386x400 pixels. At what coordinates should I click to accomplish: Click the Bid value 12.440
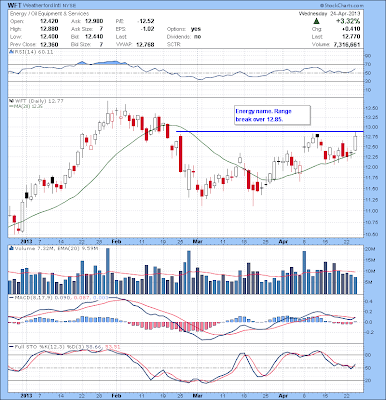coord(94,37)
